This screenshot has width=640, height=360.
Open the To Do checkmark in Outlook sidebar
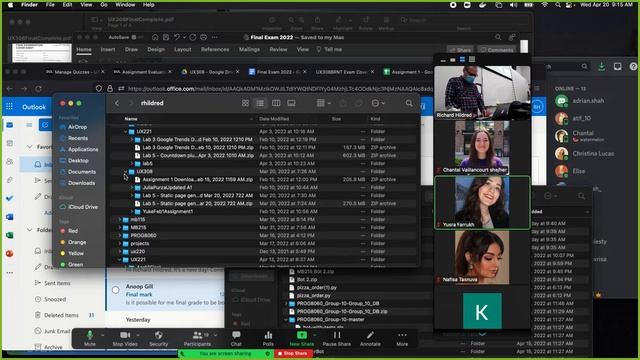[9, 198]
